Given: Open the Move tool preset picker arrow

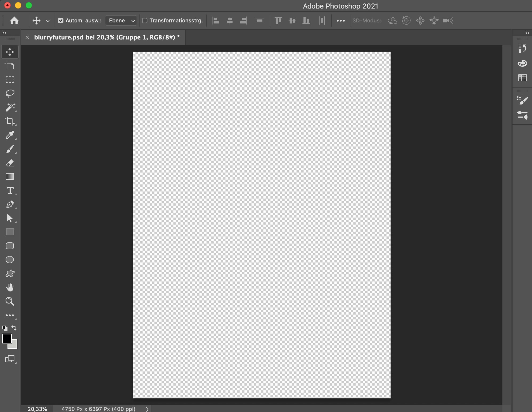Looking at the screenshot, I should coord(48,21).
